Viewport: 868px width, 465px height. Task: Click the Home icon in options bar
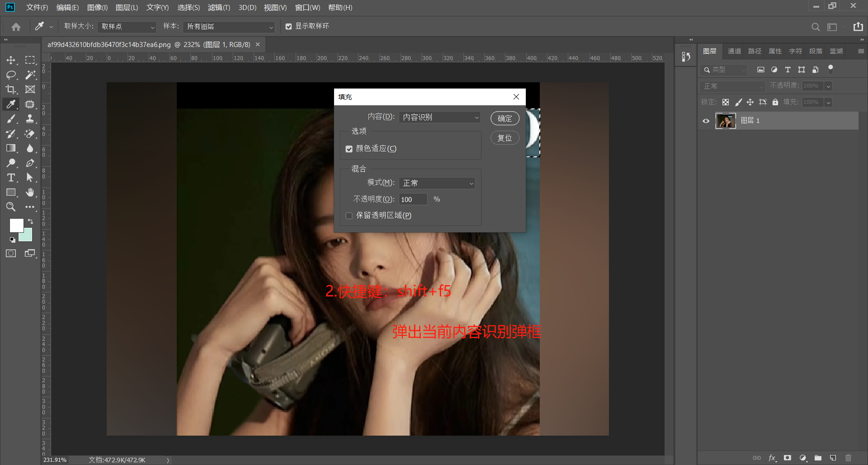point(16,27)
